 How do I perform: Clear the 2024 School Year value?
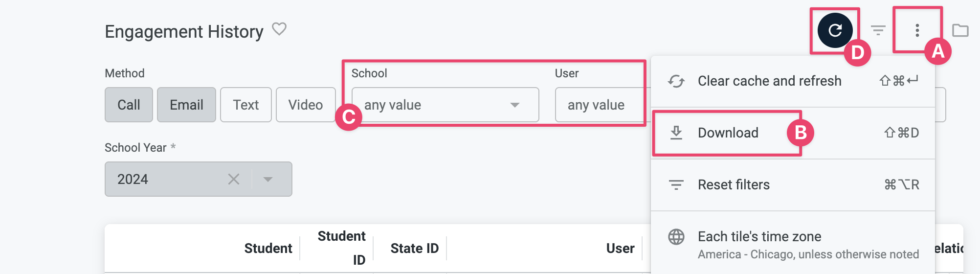(x=234, y=179)
